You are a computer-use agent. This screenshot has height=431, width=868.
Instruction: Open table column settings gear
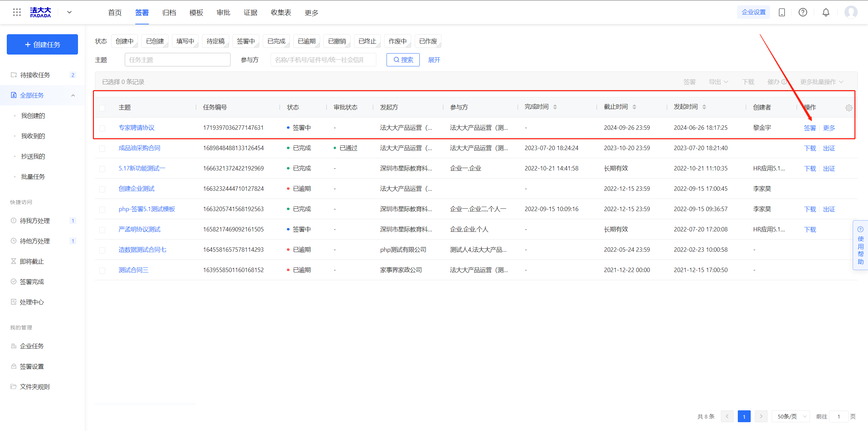tap(849, 108)
